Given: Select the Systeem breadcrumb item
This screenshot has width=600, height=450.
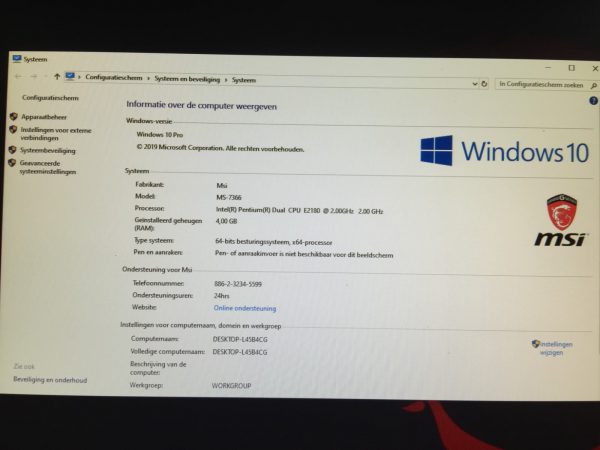Looking at the screenshot, I should pyautogui.click(x=244, y=80).
